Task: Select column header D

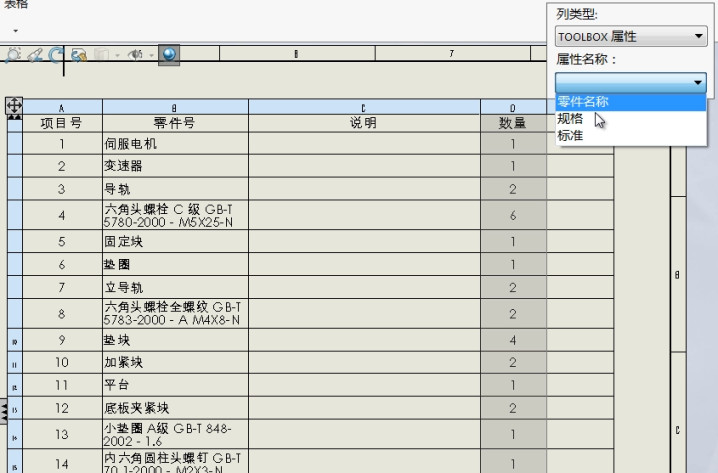Action: (x=513, y=108)
